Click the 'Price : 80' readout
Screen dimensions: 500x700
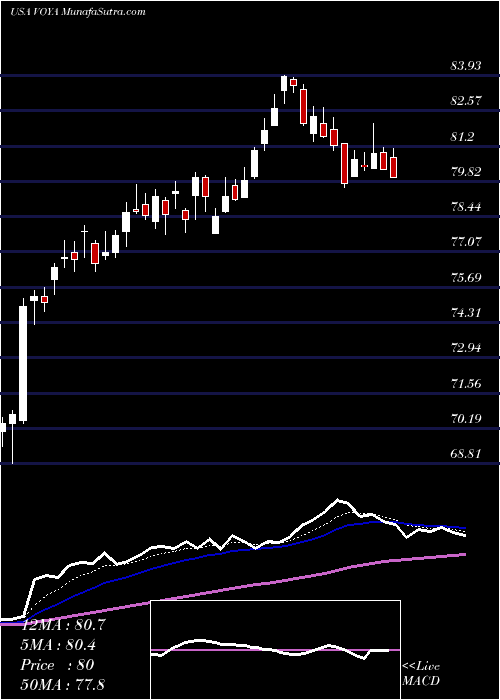(x=58, y=665)
